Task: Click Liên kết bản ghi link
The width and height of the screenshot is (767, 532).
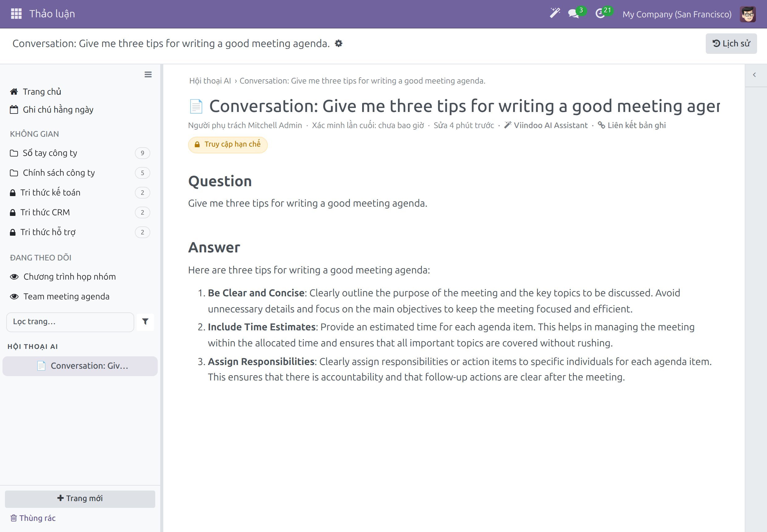Action: click(632, 125)
